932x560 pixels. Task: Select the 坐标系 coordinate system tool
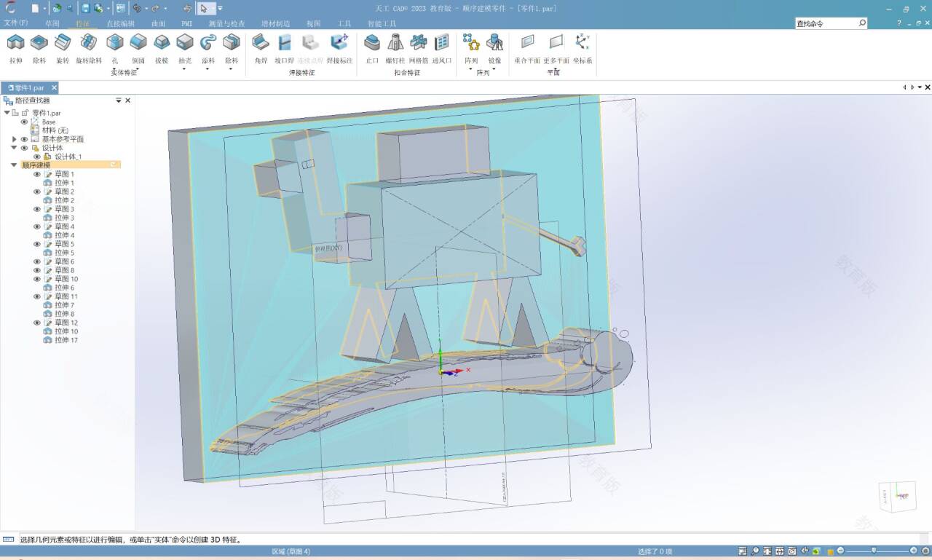pyautogui.click(x=582, y=49)
